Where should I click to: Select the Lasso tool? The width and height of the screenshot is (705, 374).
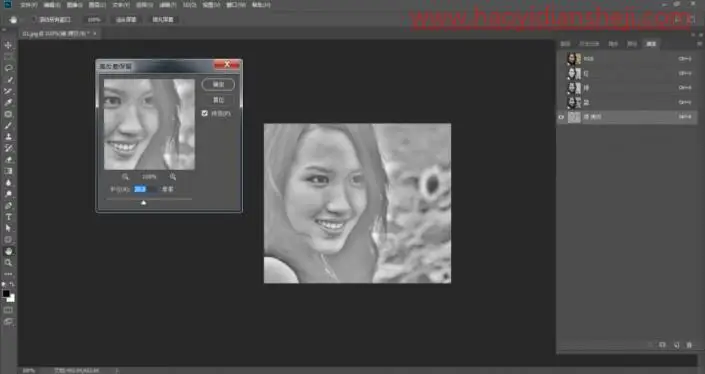tap(8, 68)
